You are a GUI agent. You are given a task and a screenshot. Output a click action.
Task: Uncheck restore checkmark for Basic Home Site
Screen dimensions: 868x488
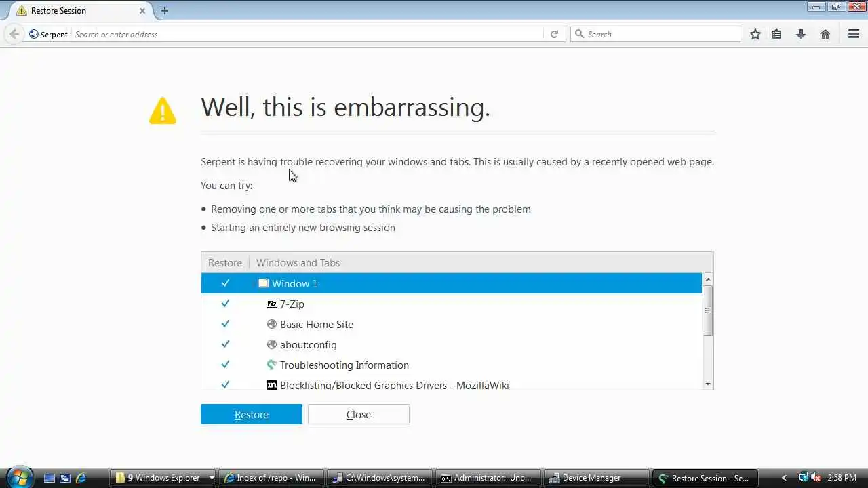coord(225,324)
